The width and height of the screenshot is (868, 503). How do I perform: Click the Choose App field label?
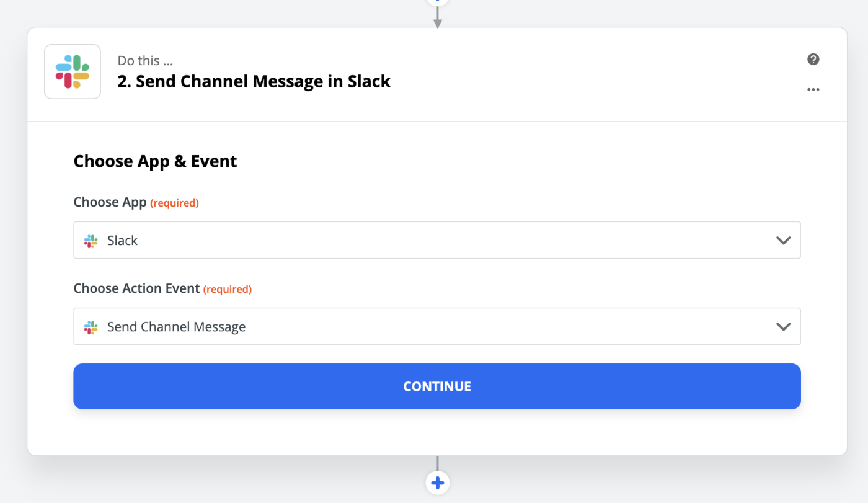(x=110, y=202)
